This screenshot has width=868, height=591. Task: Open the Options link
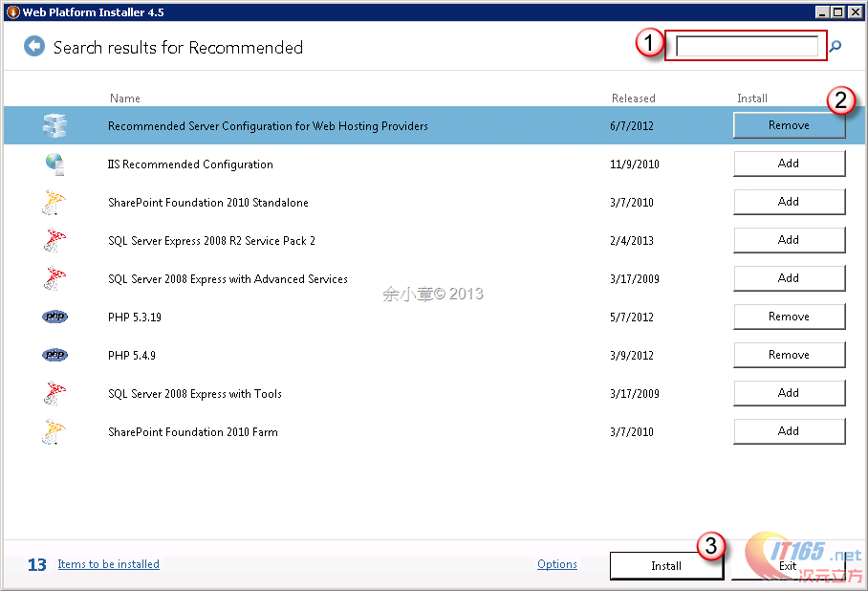click(x=557, y=564)
